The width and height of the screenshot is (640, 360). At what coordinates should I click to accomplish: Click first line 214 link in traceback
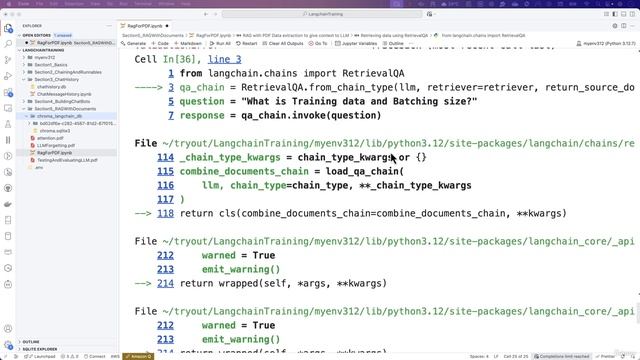[x=165, y=284]
